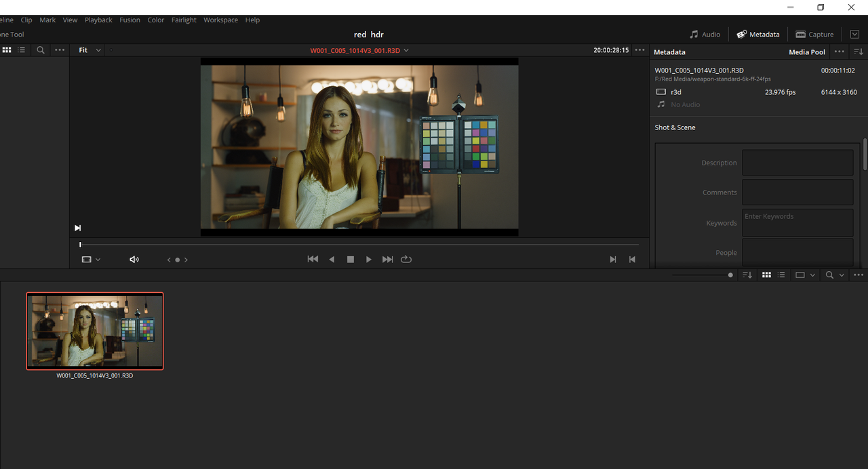Open search in the media storage browser

[x=41, y=50]
